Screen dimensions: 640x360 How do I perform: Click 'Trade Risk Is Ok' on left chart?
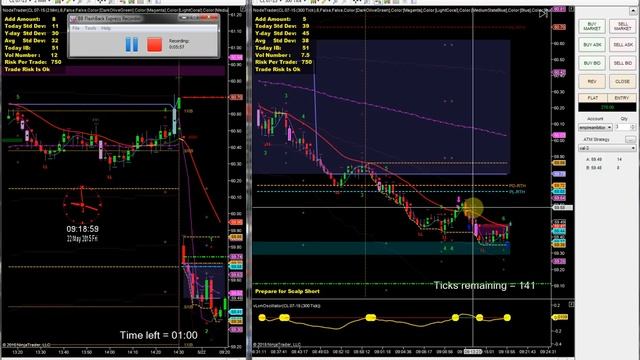(x=27, y=69)
